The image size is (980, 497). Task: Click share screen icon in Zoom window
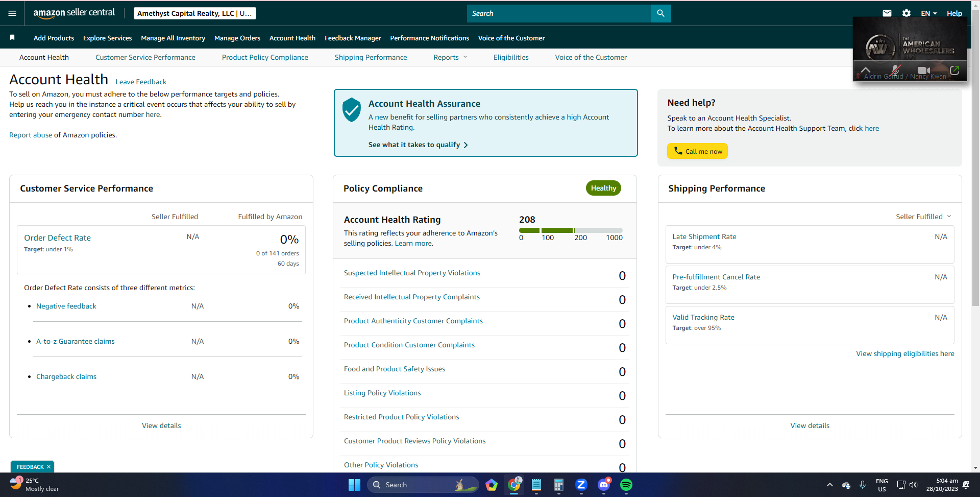(x=954, y=70)
